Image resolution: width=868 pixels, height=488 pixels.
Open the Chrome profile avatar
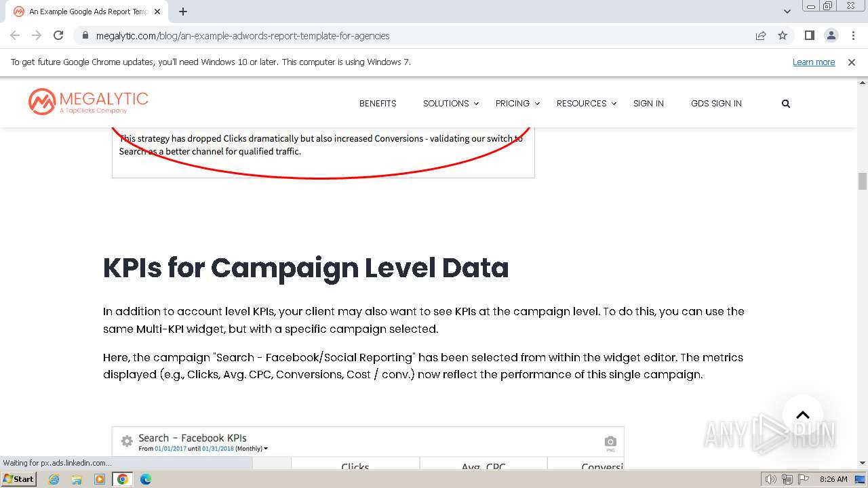point(831,35)
